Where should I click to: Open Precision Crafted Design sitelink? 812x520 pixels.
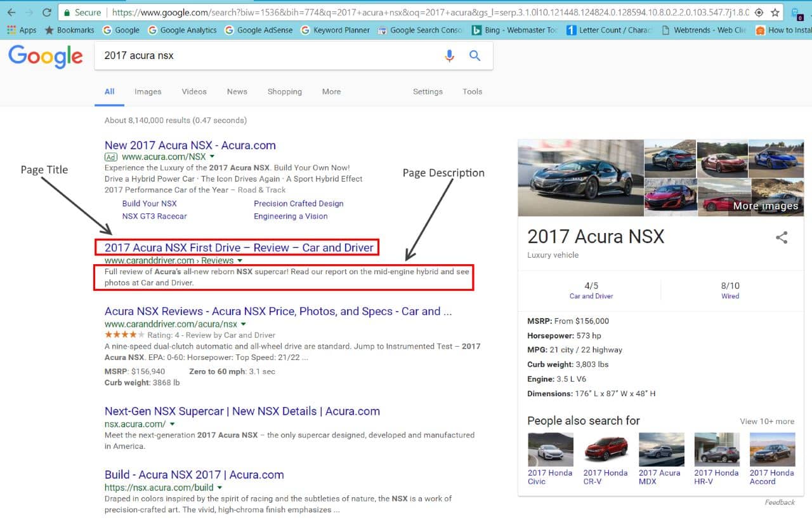[299, 203]
